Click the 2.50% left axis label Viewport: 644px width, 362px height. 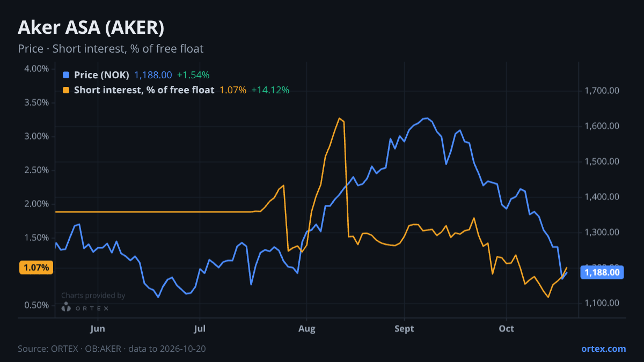click(36, 170)
